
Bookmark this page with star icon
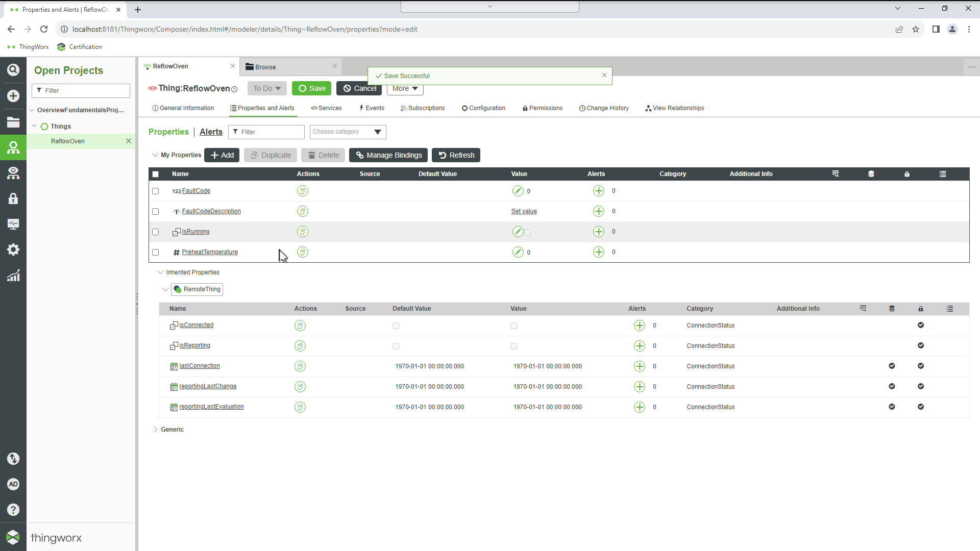click(916, 29)
